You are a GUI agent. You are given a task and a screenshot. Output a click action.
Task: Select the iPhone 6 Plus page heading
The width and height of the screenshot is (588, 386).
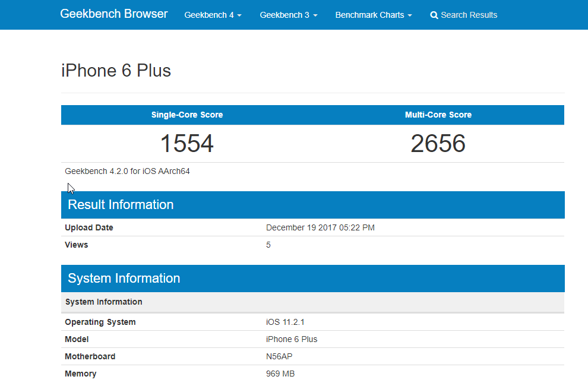click(x=116, y=71)
